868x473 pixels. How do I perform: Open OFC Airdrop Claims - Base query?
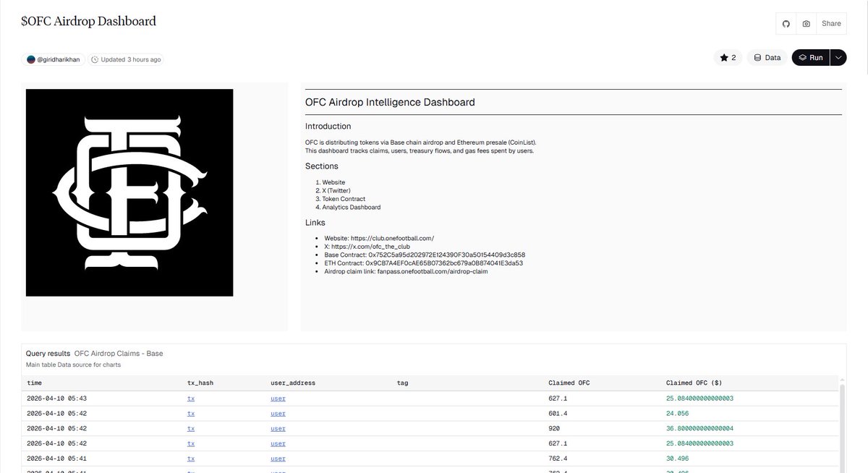coord(119,354)
